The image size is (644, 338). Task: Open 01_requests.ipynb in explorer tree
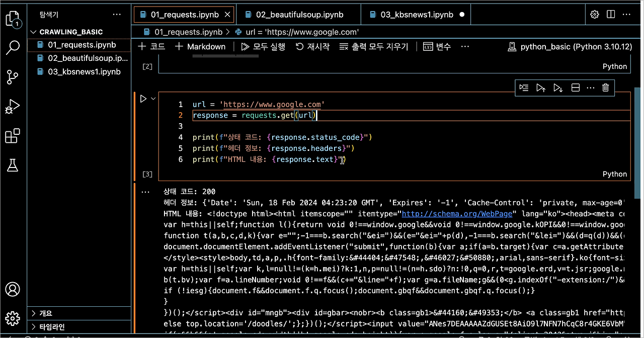click(79, 45)
